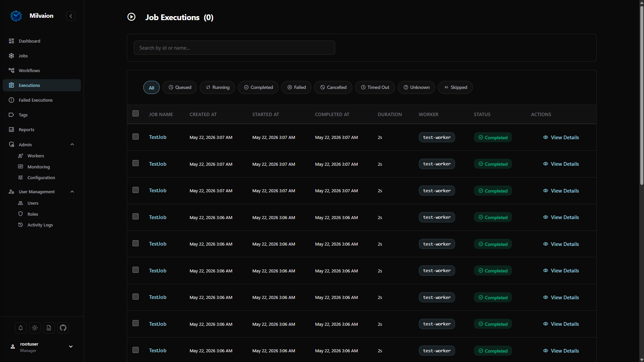
Task: Click the WORKER column header
Action: 429,114
